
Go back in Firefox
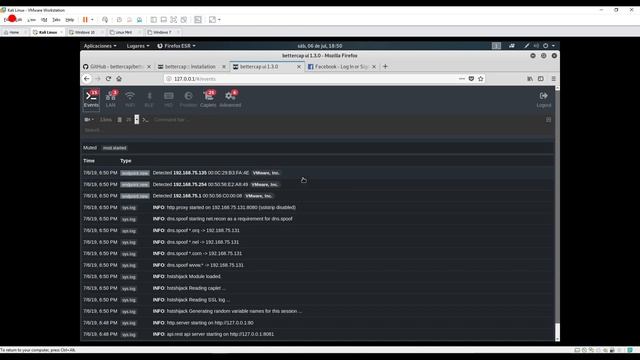point(87,79)
